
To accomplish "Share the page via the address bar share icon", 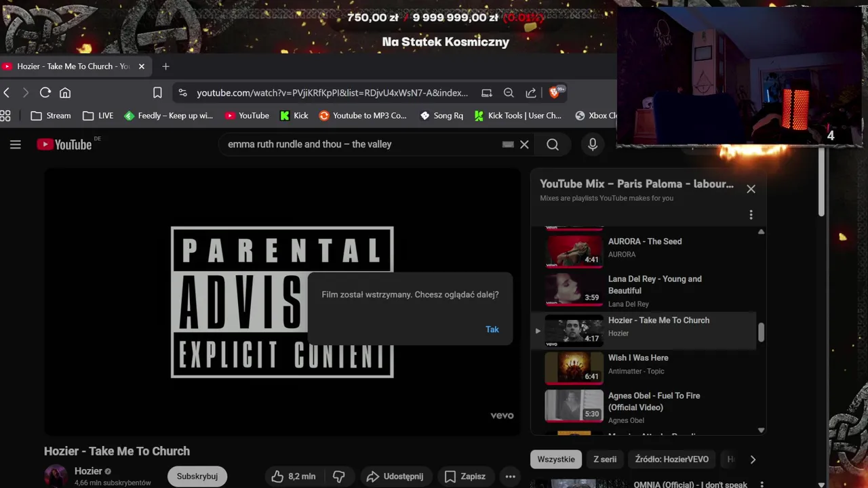I will 531,93.
